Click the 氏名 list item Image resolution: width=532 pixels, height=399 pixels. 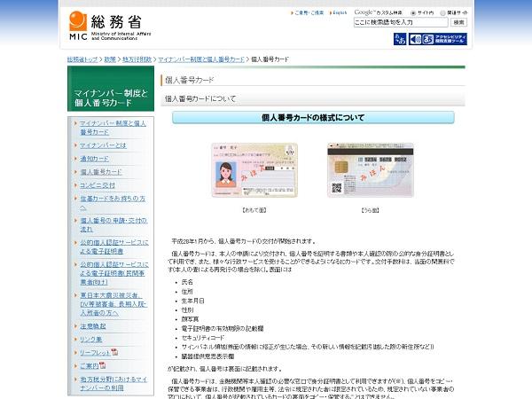pos(187,282)
